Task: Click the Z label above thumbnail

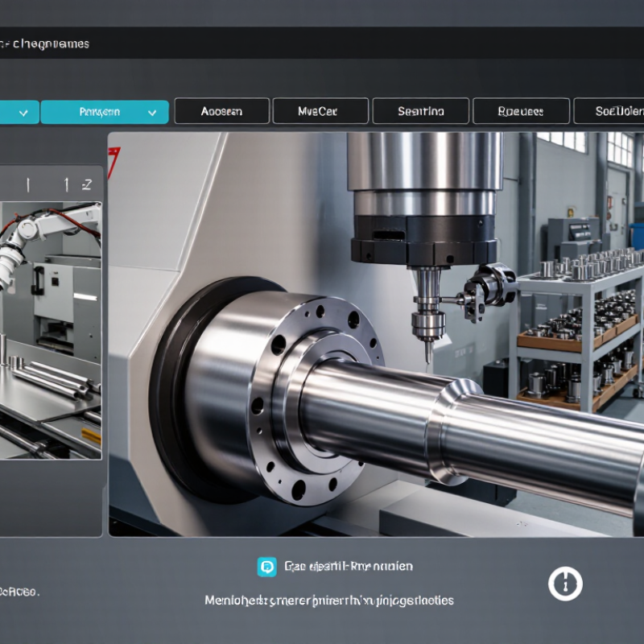Action: (87, 185)
